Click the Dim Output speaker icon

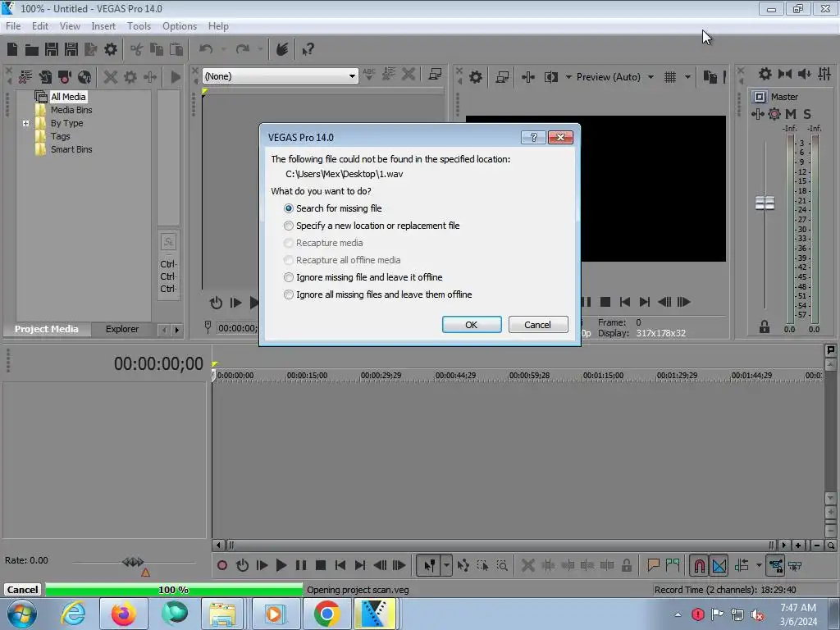[x=804, y=74]
